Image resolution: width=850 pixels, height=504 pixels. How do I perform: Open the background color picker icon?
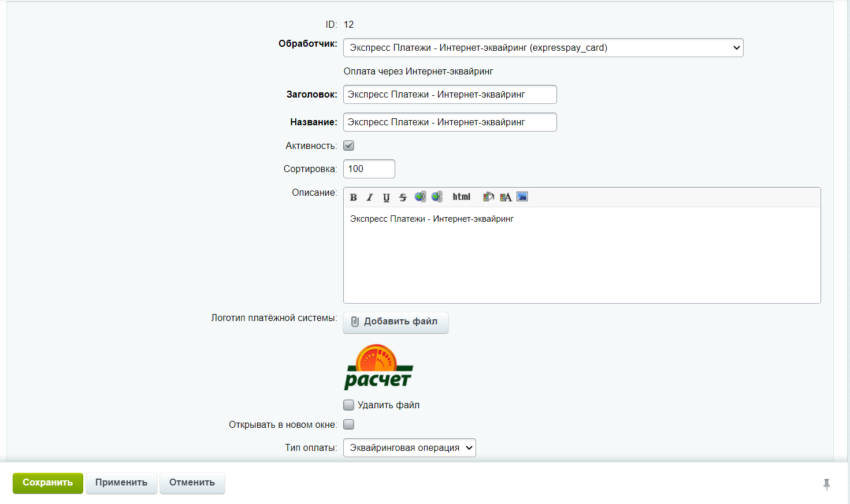tap(488, 197)
